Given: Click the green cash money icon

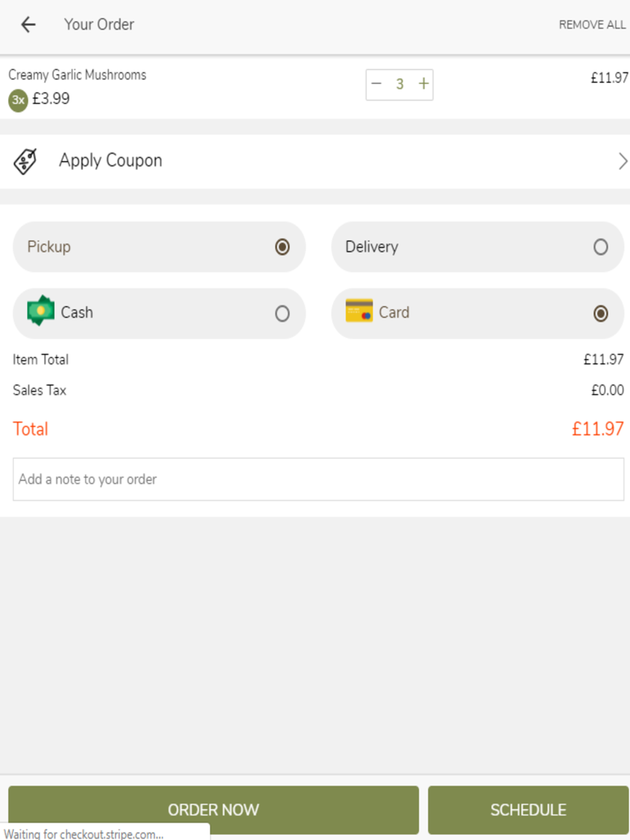Looking at the screenshot, I should coord(41,310).
